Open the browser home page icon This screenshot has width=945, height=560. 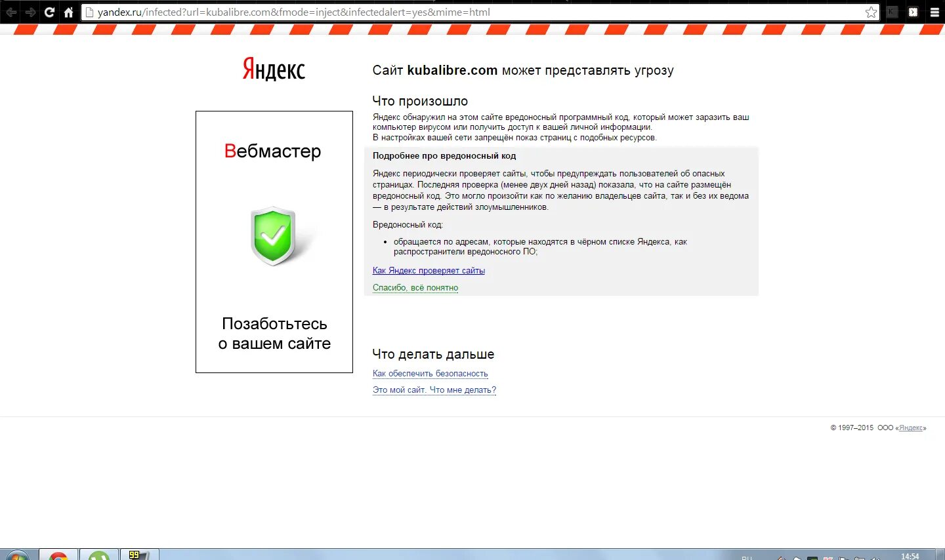pyautogui.click(x=68, y=12)
